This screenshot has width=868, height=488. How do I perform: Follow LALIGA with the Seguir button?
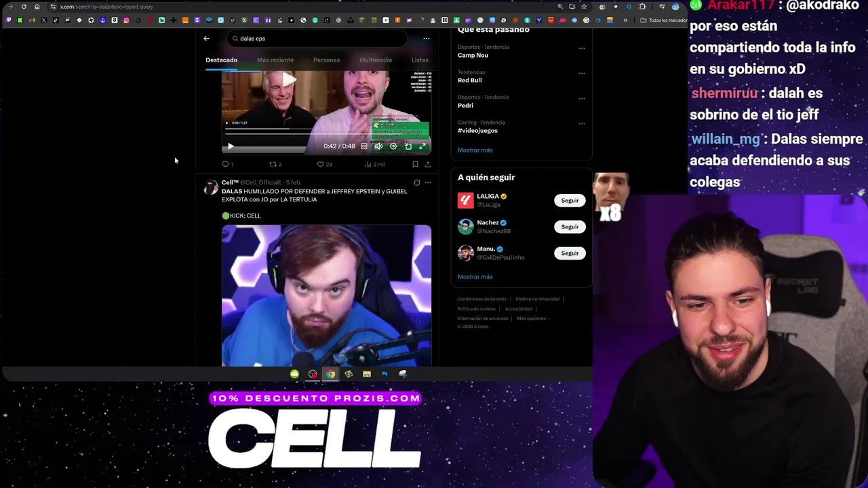pos(570,201)
